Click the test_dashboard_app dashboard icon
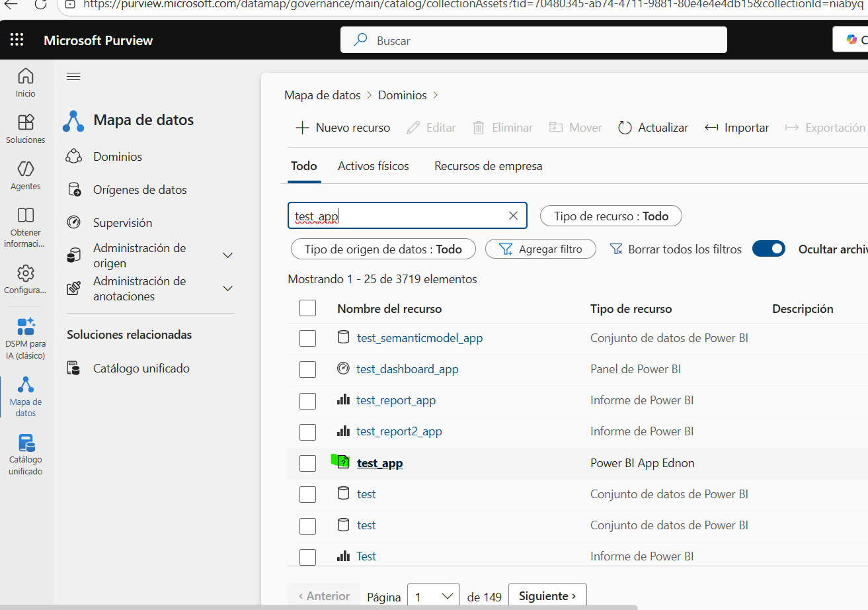868x610 pixels. click(343, 369)
